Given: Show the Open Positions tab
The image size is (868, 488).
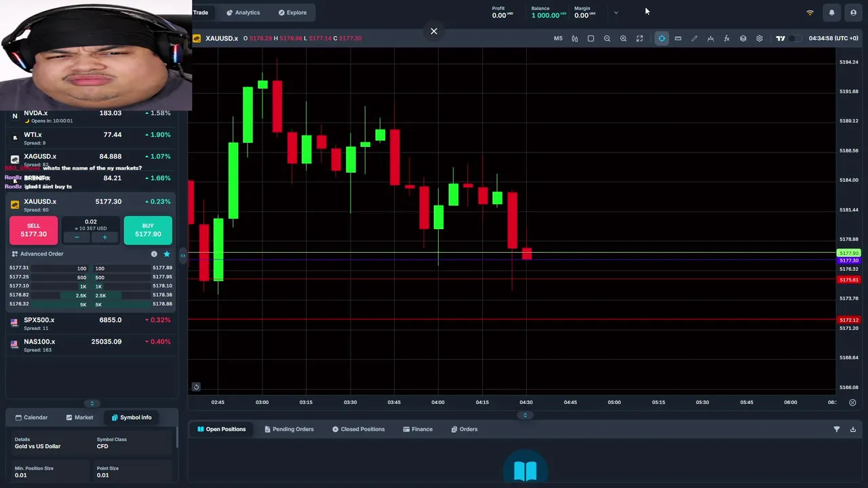Looking at the screenshot, I should coord(221,429).
